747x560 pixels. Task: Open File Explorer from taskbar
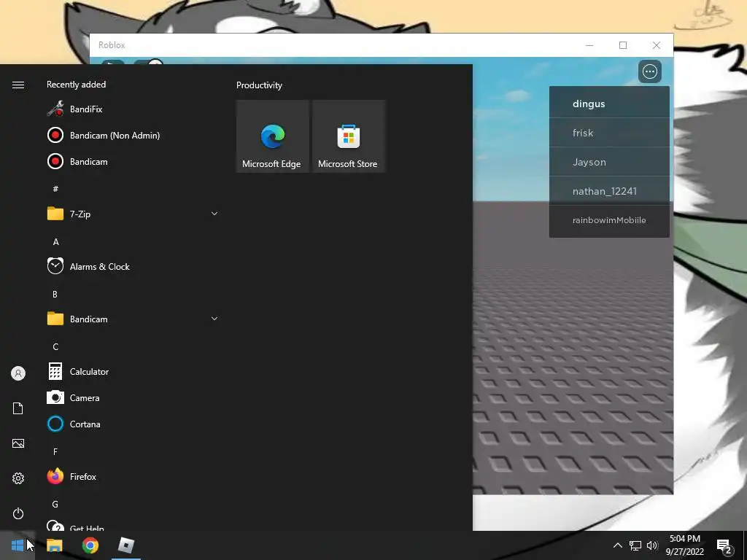point(54,545)
